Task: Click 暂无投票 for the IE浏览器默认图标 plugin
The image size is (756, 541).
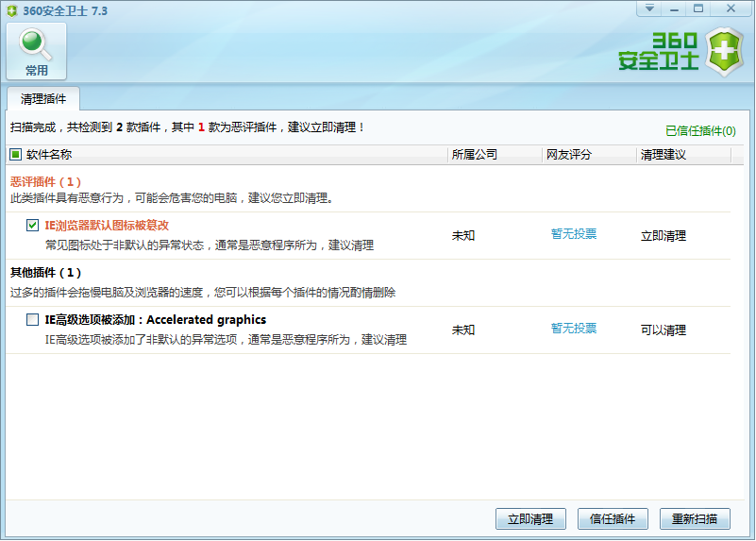Action: click(x=574, y=234)
